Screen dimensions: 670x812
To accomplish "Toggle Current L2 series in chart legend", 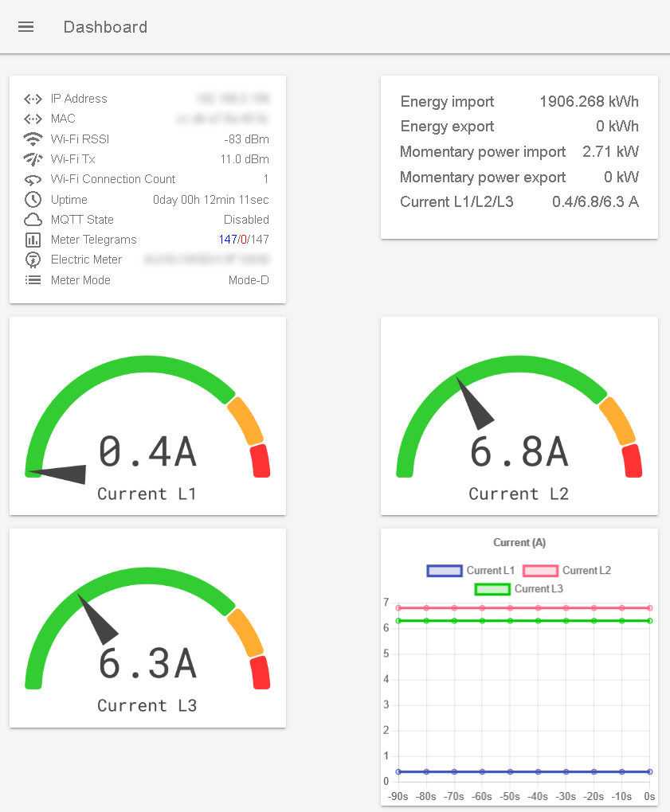I will pos(540,571).
